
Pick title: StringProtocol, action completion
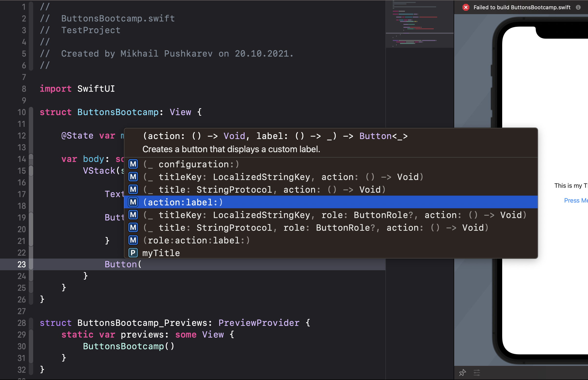pos(264,190)
